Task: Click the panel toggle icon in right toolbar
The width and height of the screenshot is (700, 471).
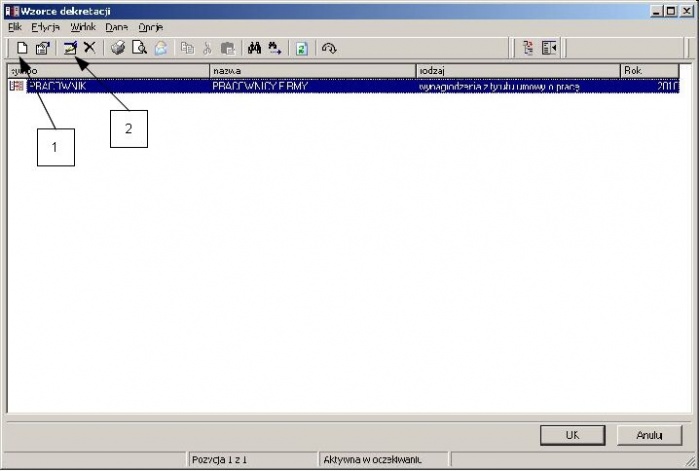Action: click(x=549, y=48)
